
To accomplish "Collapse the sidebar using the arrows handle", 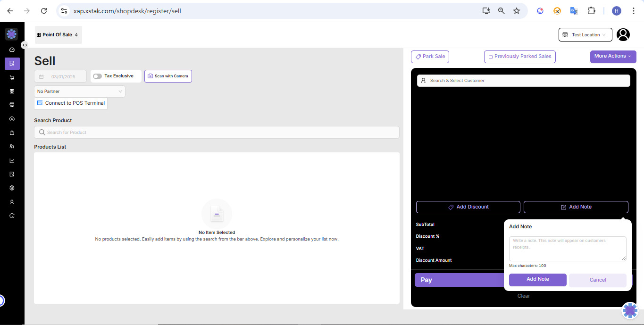I will pos(25,45).
